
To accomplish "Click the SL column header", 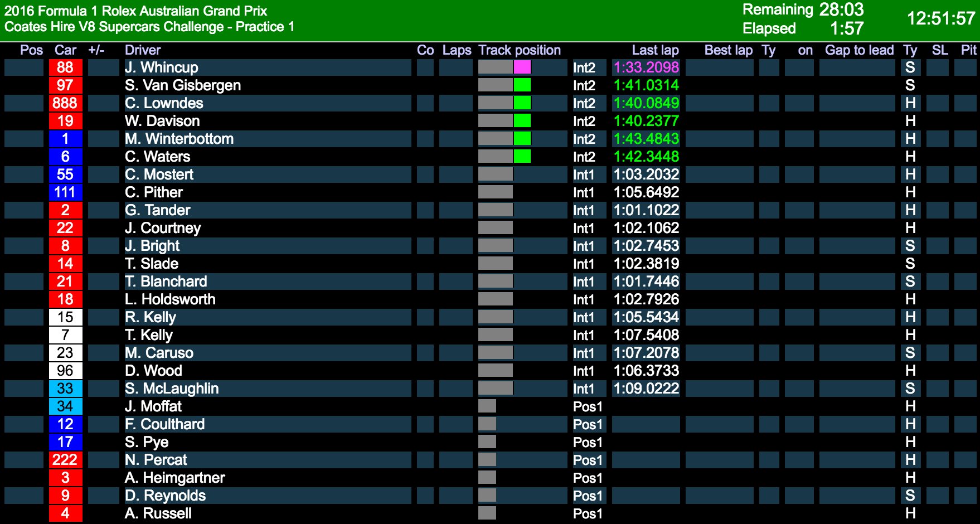I will (940, 50).
